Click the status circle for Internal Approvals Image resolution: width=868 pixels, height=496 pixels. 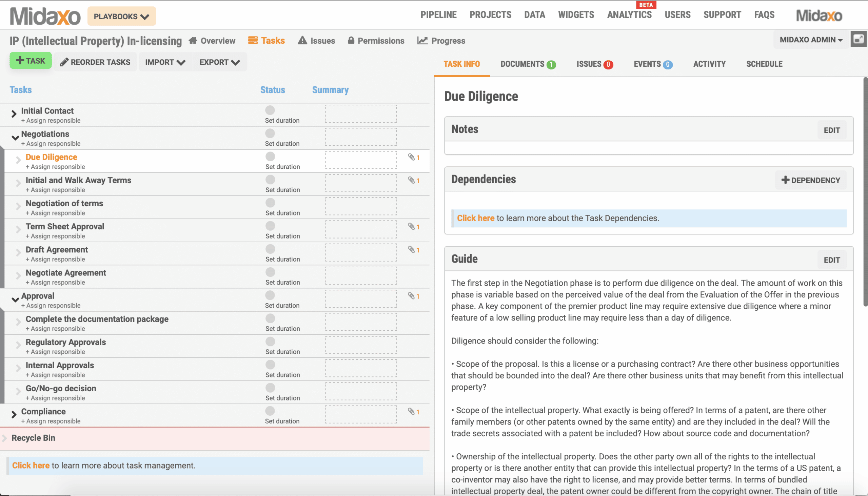[x=270, y=365]
